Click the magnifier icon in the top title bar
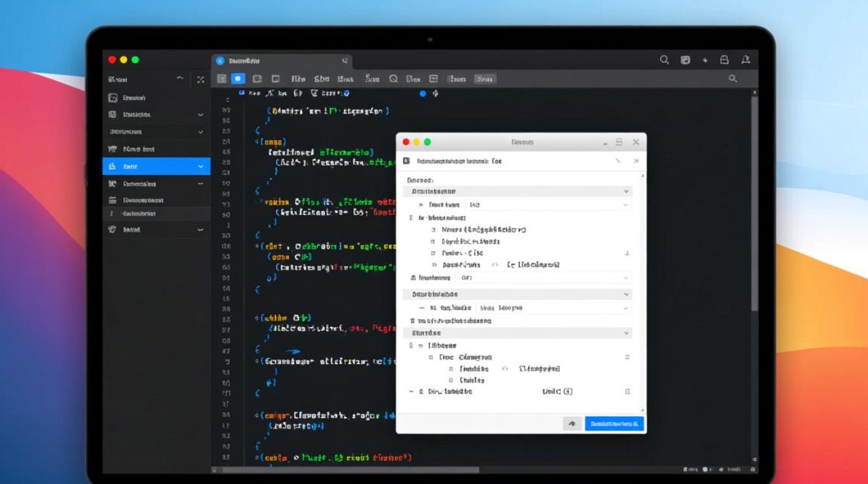The height and width of the screenshot is (484, 868). coord(664,60)
